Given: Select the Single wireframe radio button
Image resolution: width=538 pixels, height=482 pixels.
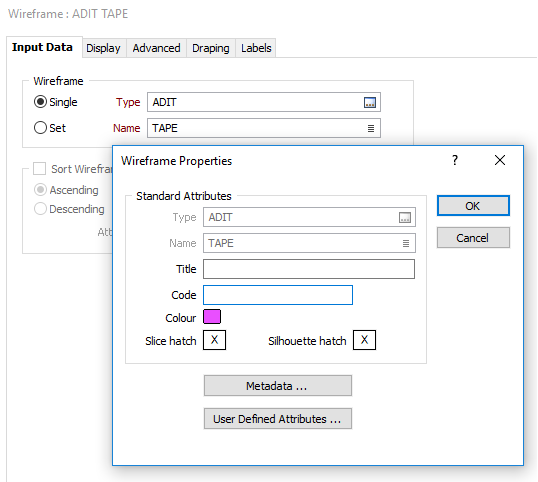Looking at the screenshot, I should [x=40, y=102].
